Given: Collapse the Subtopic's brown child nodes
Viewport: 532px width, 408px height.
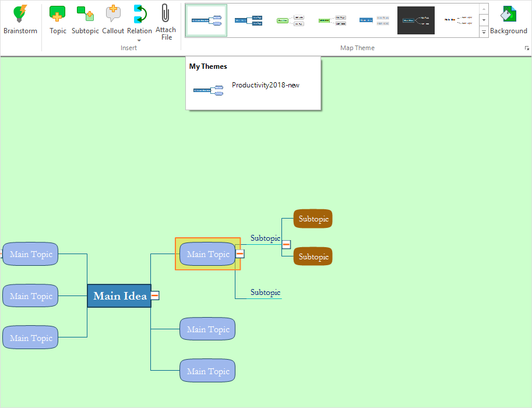Looking at the screenshot, I should (x=286, y=245).
